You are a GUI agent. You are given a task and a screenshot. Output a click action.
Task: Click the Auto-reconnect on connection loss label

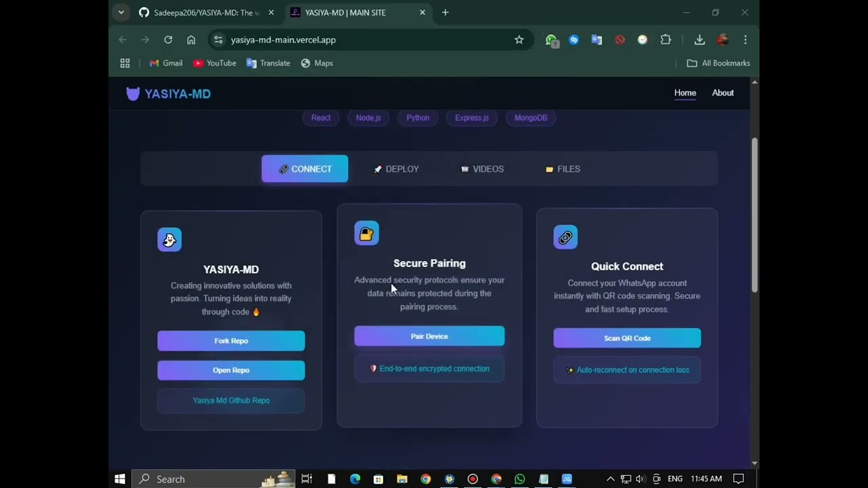tap(627, 370)
